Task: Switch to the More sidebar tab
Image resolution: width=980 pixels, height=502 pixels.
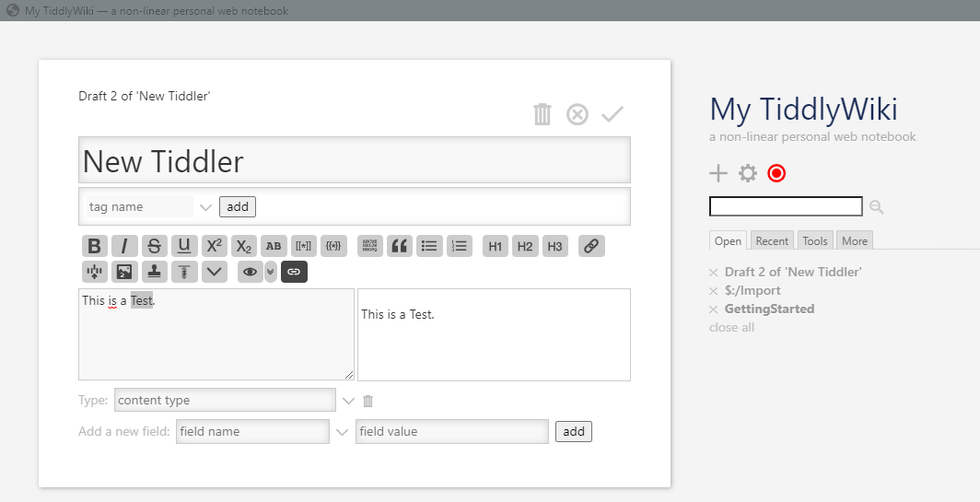Action: click(855, 240)
